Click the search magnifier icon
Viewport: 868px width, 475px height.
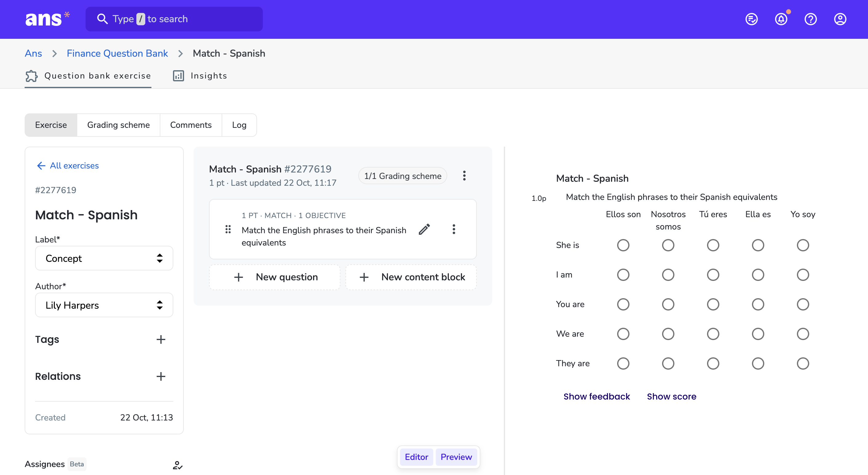tap(102, 19)
